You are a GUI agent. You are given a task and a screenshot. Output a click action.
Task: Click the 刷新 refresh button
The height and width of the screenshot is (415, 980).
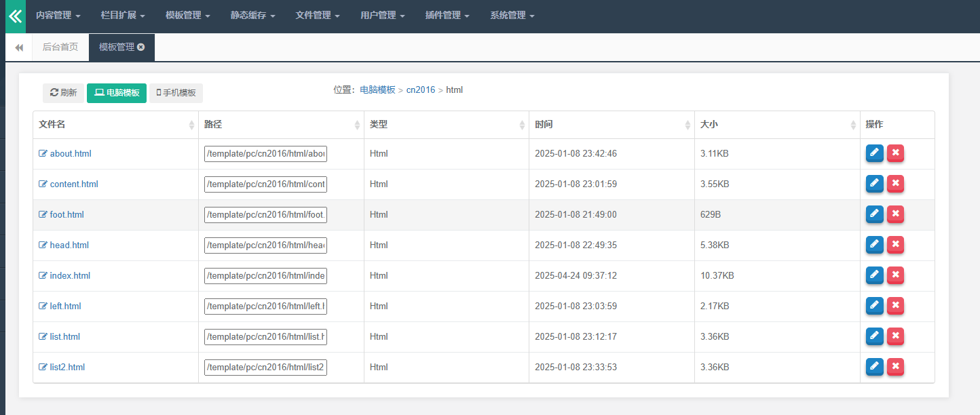pos(63,93)
